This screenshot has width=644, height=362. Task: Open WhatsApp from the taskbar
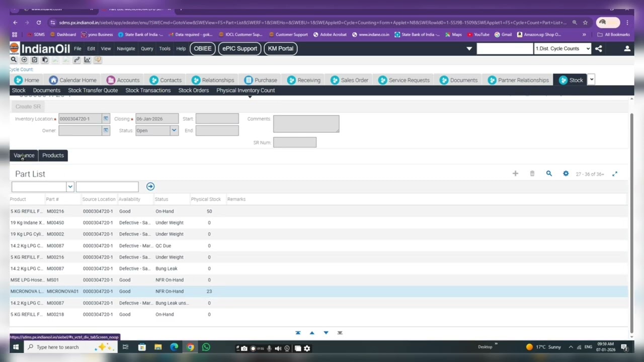point(206,347)
